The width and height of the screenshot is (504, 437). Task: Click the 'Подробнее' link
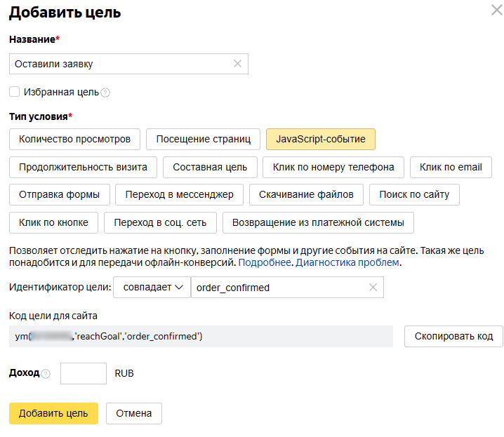click(265, 262)
